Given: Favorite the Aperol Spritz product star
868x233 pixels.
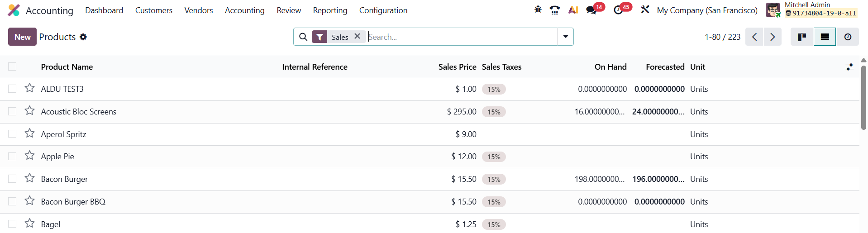Looking at the screenshot, I should (30, 133).
